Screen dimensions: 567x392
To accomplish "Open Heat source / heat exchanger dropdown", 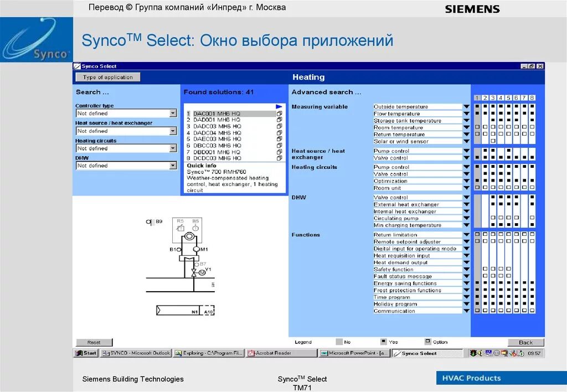I will pos(173,131).
